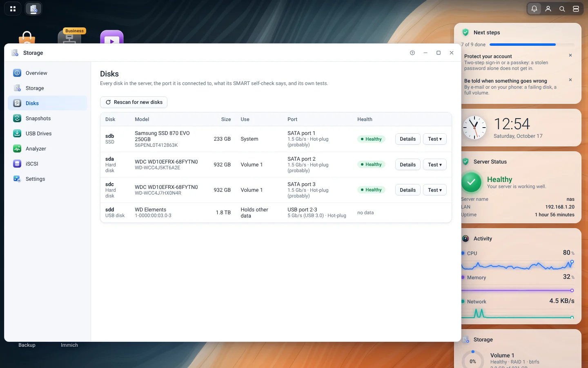Image resolution: width=588 pixels, height=368 pixels.
Task: Click the analog clock widget
Action: click(x=474, y=128)
